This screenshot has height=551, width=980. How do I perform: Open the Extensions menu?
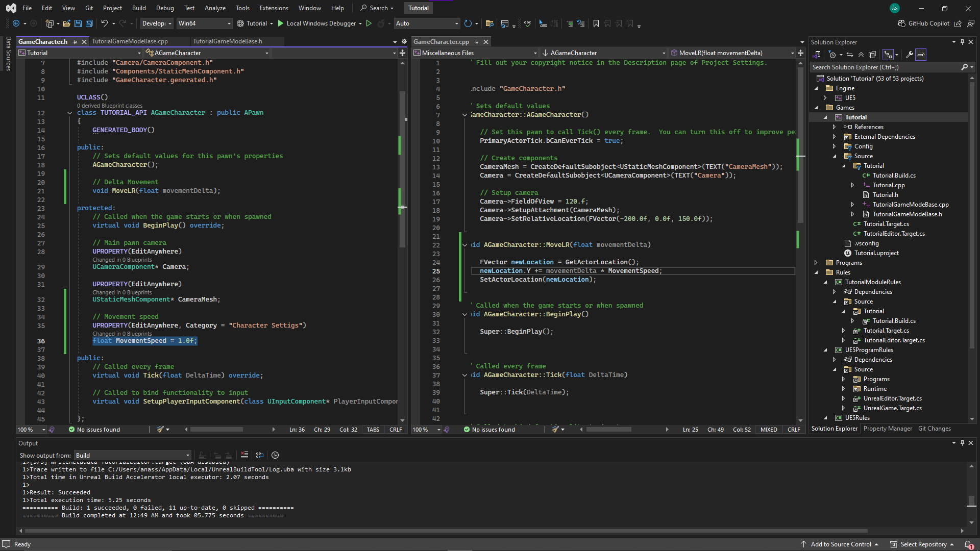pos(274,8)
